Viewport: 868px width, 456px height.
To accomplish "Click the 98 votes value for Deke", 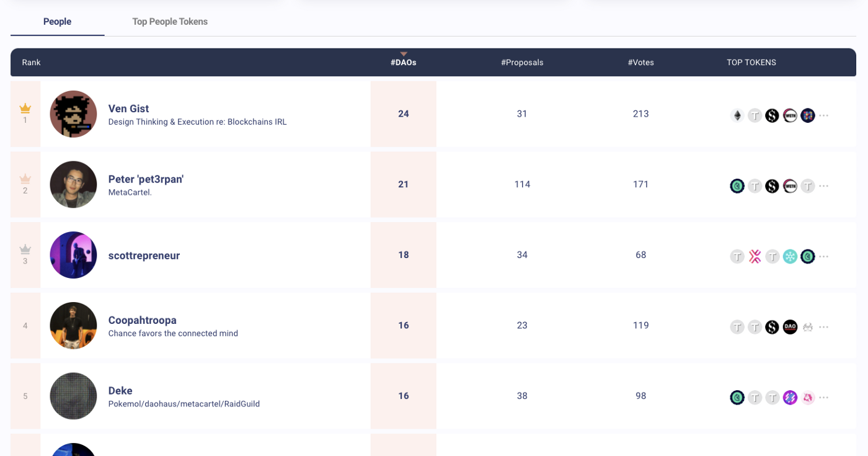I will tap(641, 396).
